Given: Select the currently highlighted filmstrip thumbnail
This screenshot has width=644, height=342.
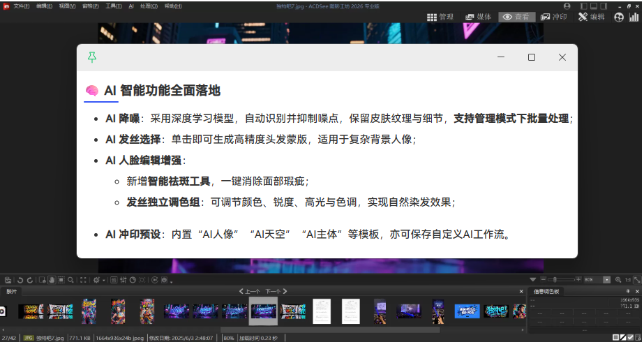Looking at the screenshot, I should (263, 311).
